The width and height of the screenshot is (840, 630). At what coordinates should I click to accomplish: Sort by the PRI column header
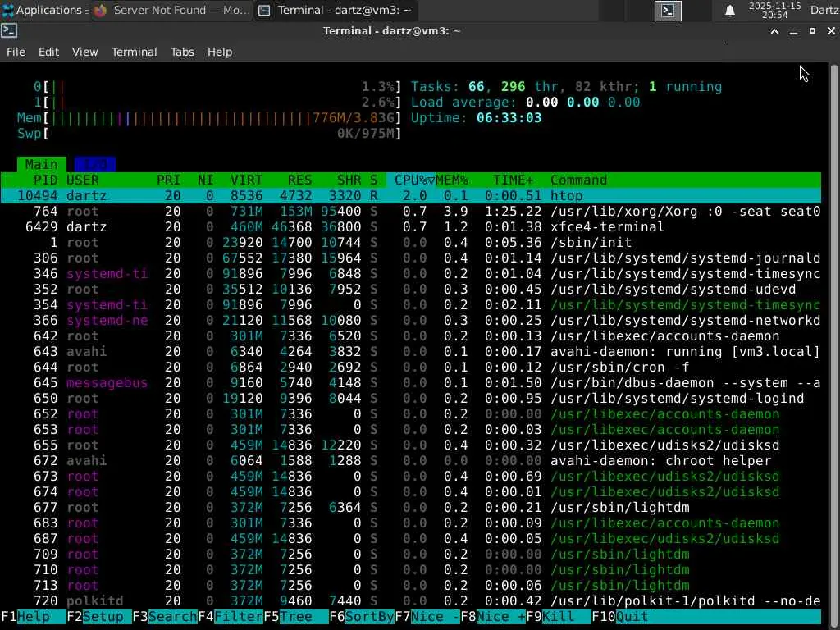[168, 180]
